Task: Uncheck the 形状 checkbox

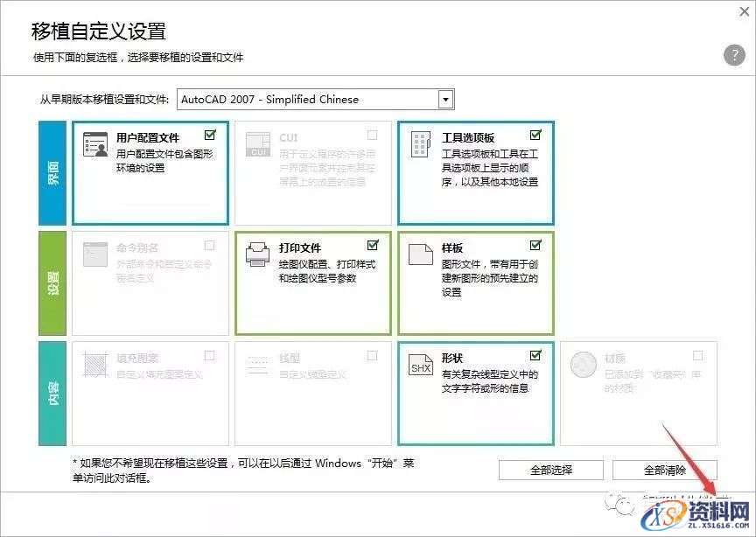Action: click(535, 355)
